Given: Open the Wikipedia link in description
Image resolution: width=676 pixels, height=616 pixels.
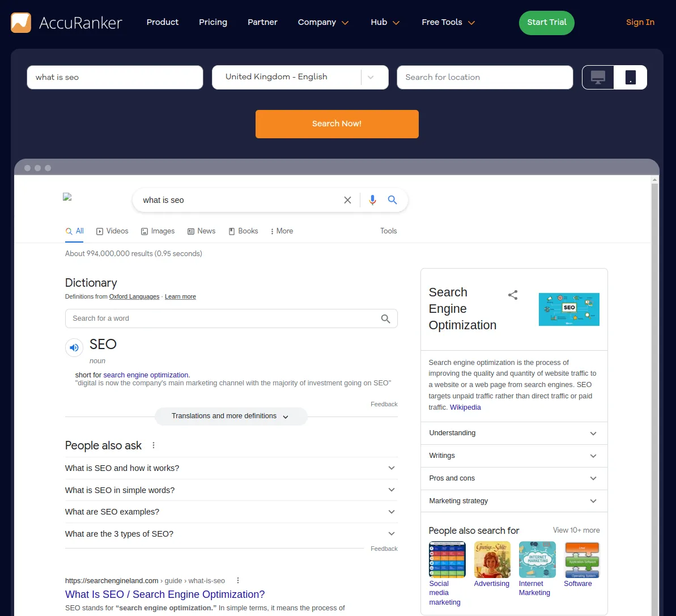Looking at the screenshot, I should click(465, 407).
